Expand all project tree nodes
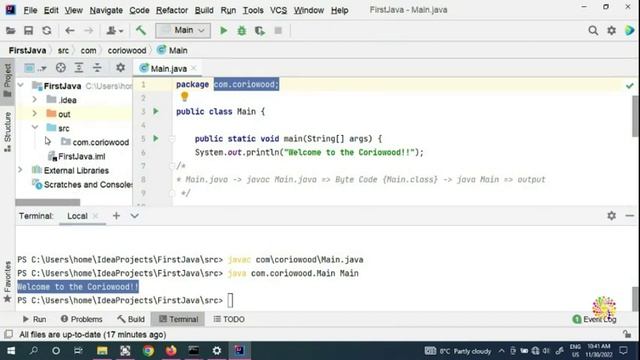The width and height of the screenshot is (640, 360). pos(79,68)
